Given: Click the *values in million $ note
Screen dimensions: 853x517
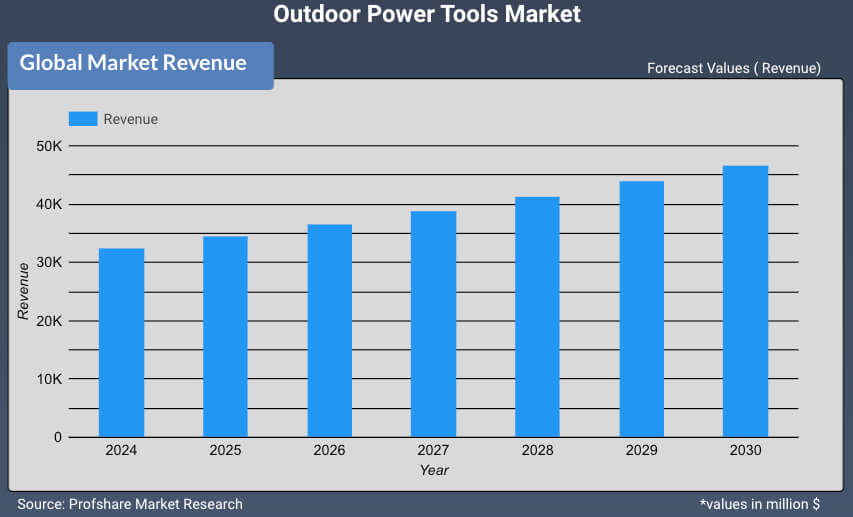Looking at the screenshot, I should (759, 504).
